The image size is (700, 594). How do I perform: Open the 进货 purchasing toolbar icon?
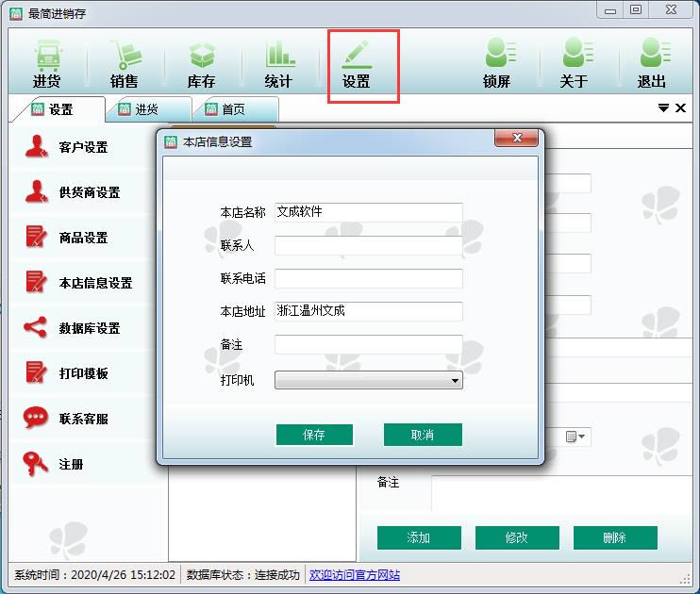(46, 63)
